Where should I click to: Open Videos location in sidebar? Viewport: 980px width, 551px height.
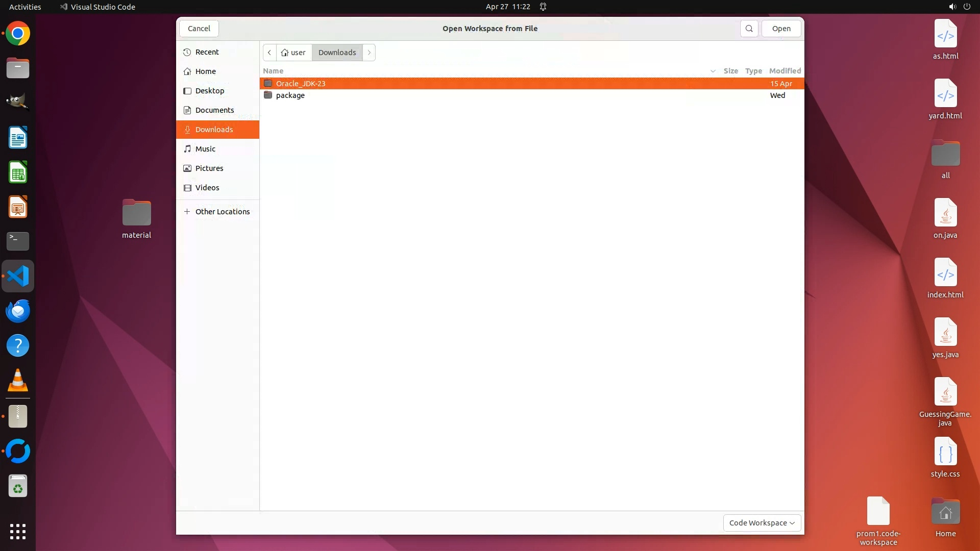coord(207,188)
